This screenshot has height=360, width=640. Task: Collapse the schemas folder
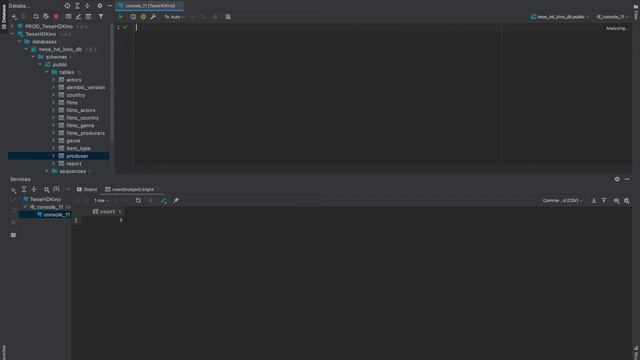(33, 57)
